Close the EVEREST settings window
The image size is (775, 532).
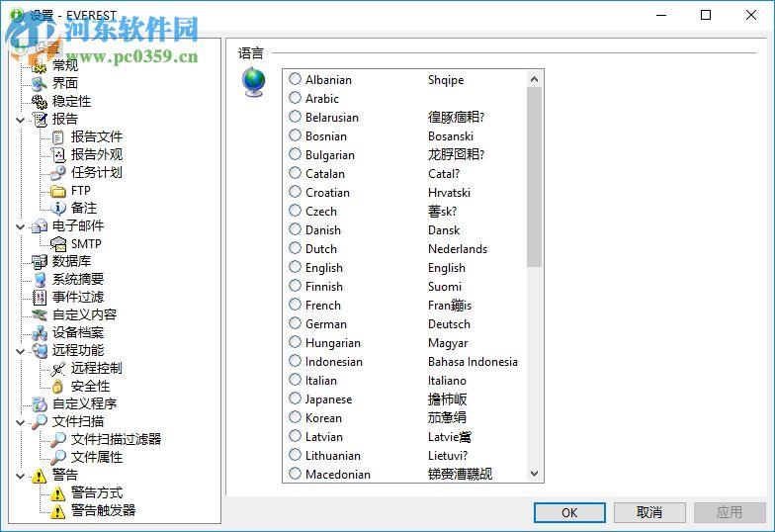pos(751,15)
